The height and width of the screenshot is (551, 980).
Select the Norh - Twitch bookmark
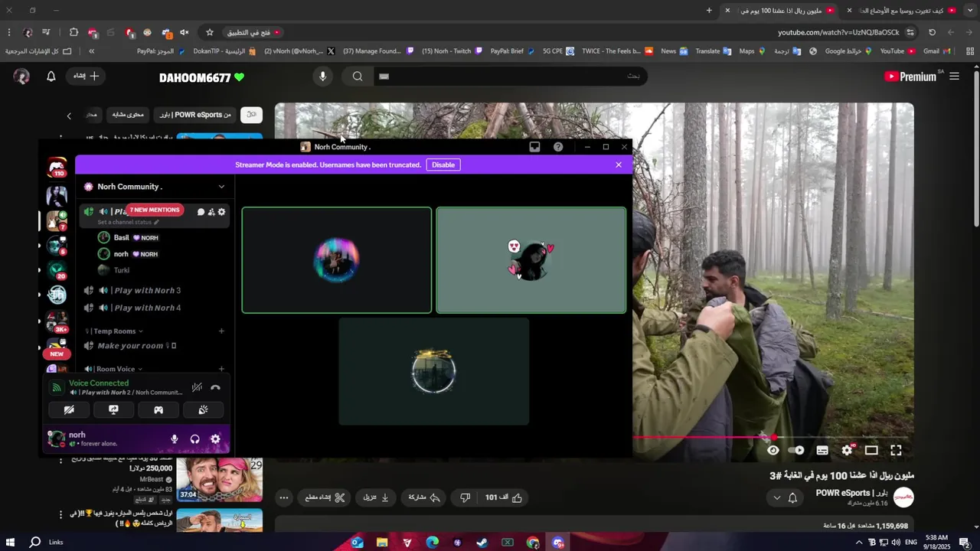click(452, 51)
